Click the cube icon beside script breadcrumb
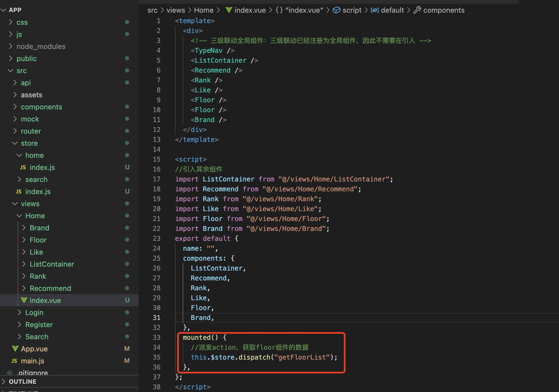Viewport: 559px width, 392px height. tap(336, 10)
